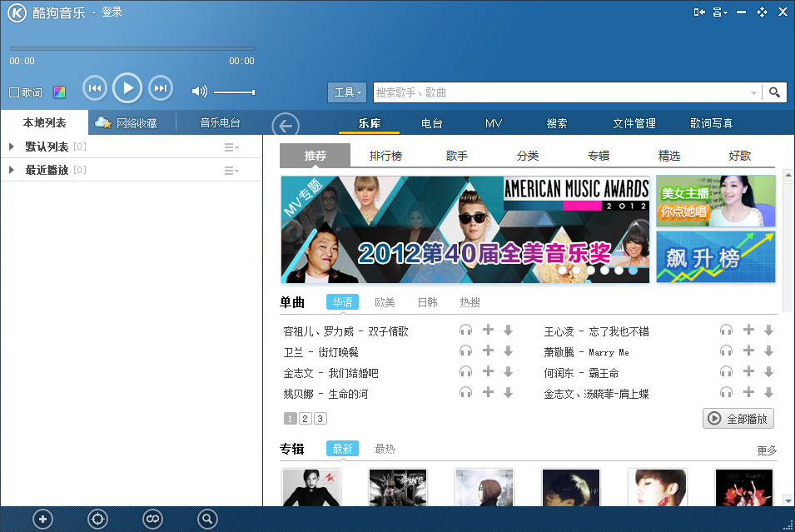Open the 乐库 music library tab

point(369,123)
